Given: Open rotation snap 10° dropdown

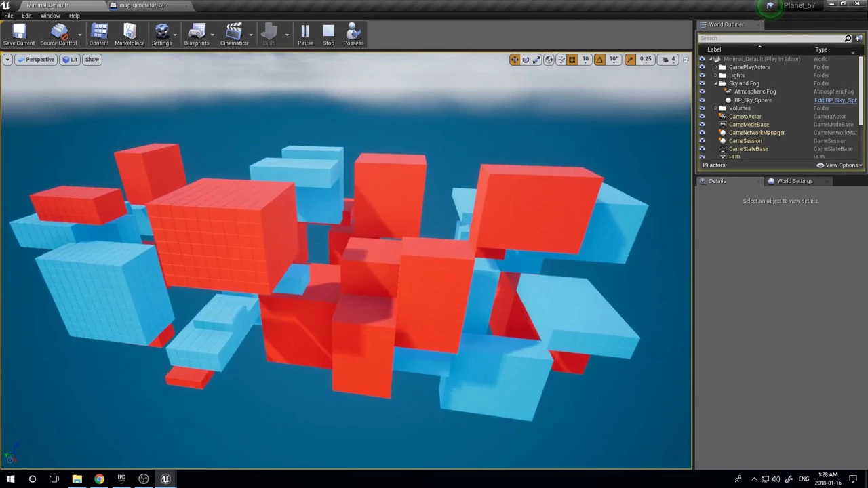Looking at the screenshot, I should [x=614, y=60].
